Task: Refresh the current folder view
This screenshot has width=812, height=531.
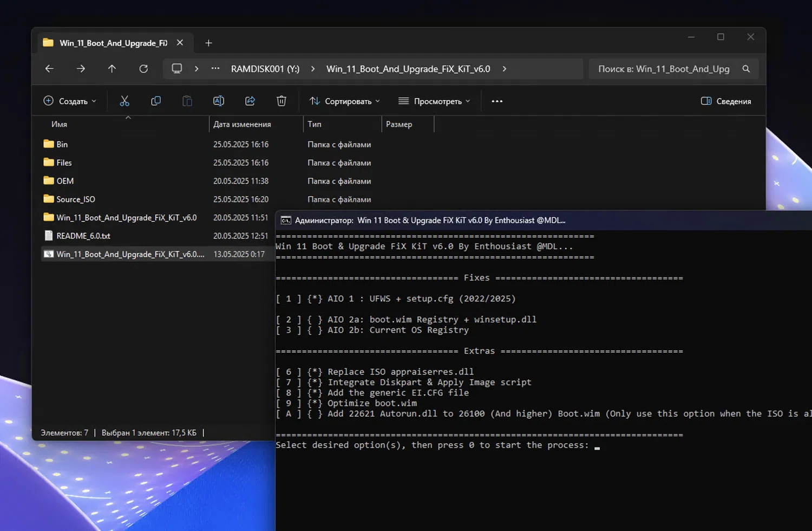Action: [x=143, y=69]
